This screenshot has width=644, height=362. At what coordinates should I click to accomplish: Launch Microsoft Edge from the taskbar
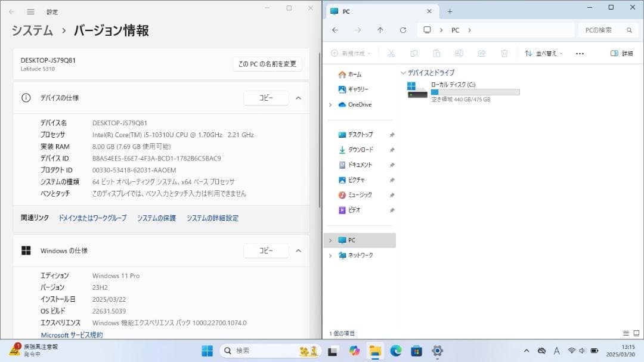point(395,352)
